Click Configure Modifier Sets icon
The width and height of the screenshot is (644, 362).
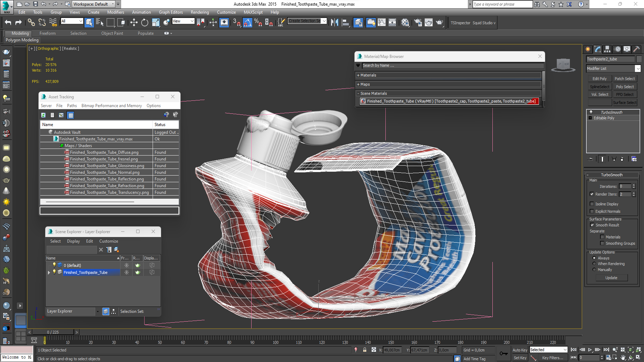pyautogui.click(x=634, y=159)
